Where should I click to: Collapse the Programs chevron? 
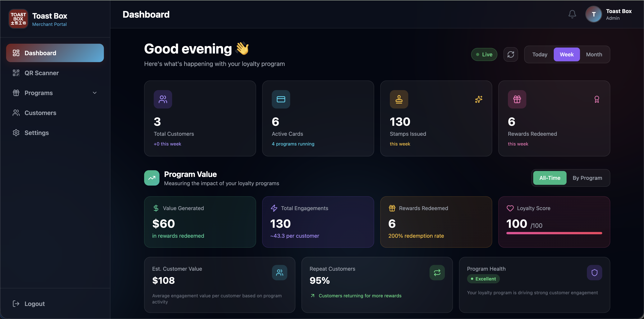coord(94,93)
